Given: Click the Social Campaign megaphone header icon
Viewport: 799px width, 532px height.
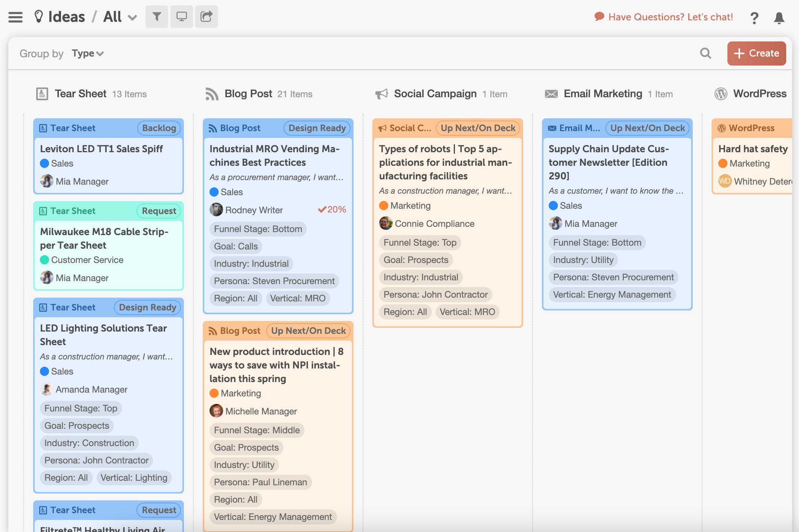Looking at the screenshot, I should 381,94.
